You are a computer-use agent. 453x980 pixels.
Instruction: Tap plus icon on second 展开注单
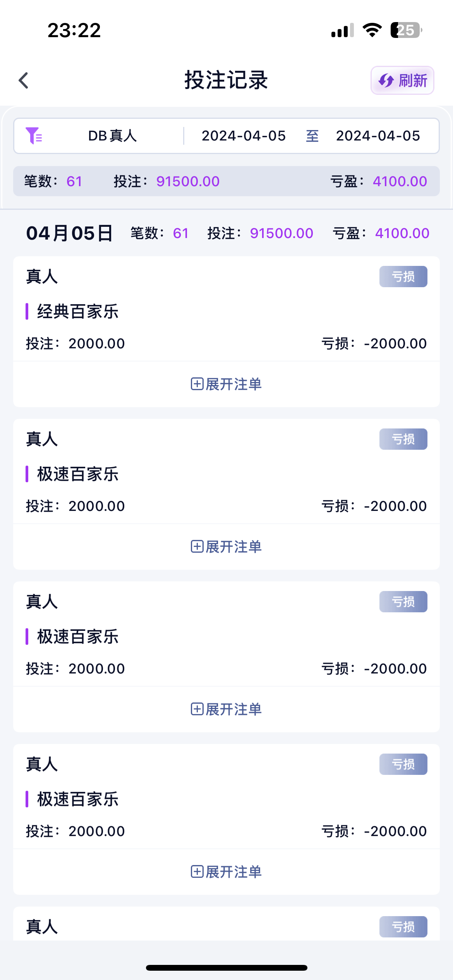(197, 547)
